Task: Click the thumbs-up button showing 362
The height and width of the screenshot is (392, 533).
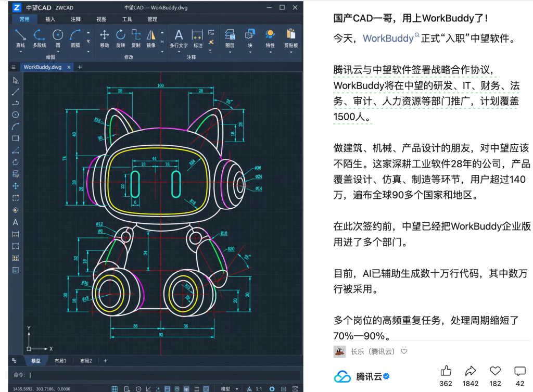Action: tap(446, 371)
